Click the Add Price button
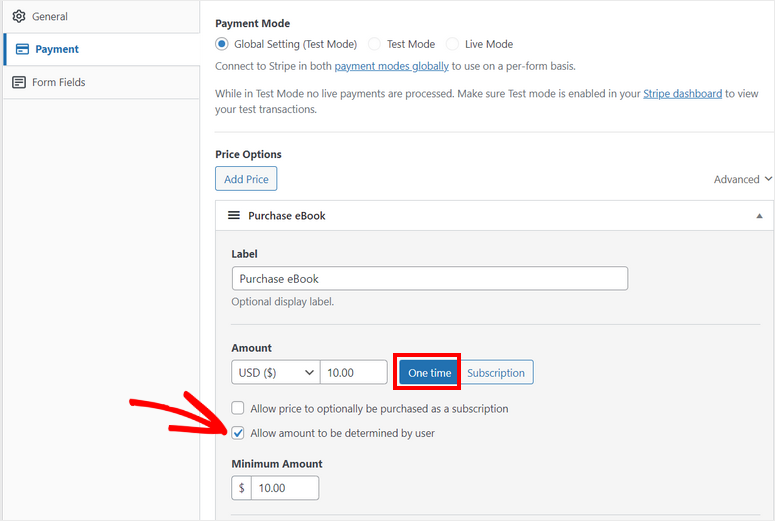The width and height of the screenshot is (775, 521). tap(246, 179)
